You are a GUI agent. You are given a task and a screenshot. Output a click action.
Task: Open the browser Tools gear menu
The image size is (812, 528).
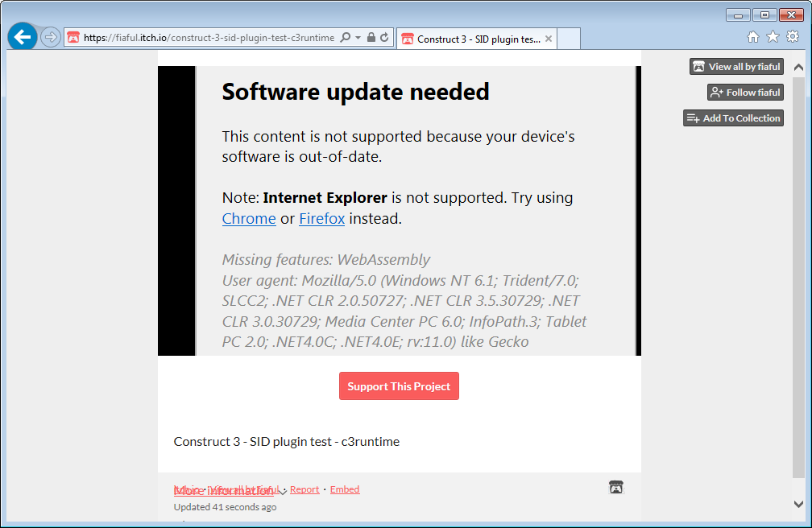793,37
